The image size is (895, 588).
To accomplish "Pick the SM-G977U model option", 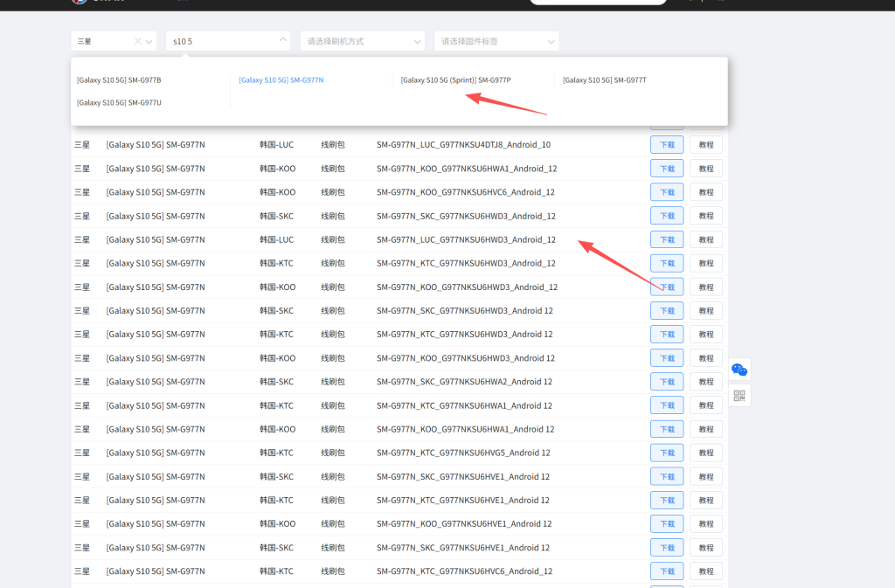I will click(119, 102).
